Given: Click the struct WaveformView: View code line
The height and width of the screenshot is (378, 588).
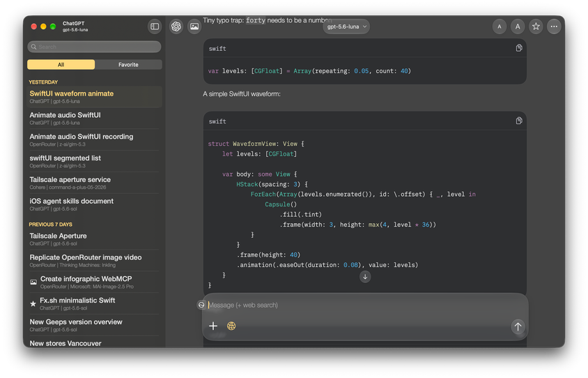Looking at the screenshot, I should tap(256, 144).
